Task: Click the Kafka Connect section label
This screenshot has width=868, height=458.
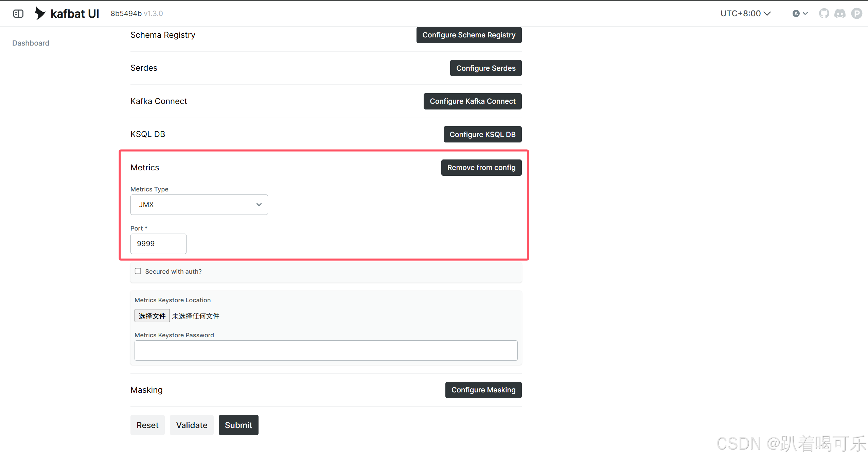Action: [x=159, y=101]
